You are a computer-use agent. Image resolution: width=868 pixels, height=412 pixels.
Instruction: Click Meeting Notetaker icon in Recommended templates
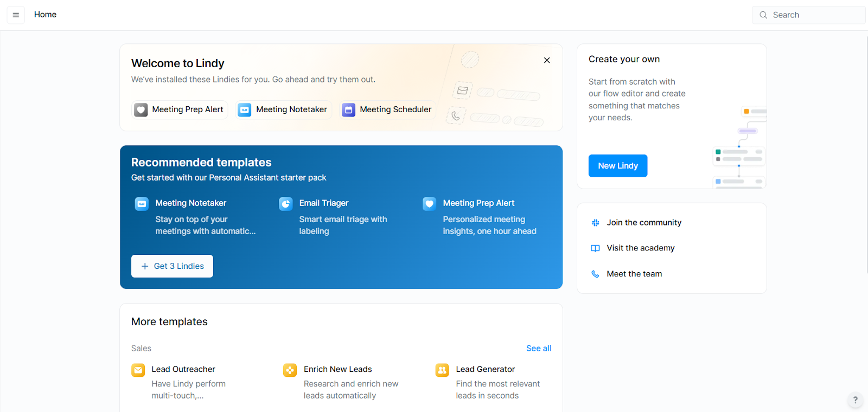142,204
